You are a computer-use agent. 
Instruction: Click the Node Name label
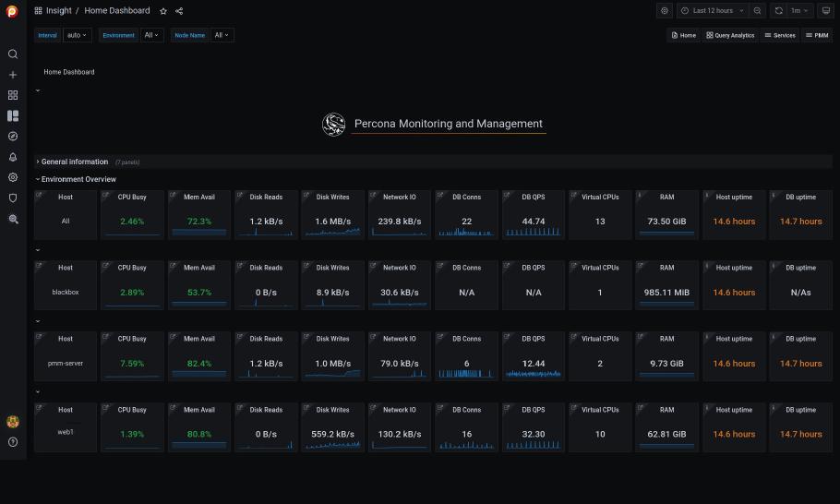[190, 35]
